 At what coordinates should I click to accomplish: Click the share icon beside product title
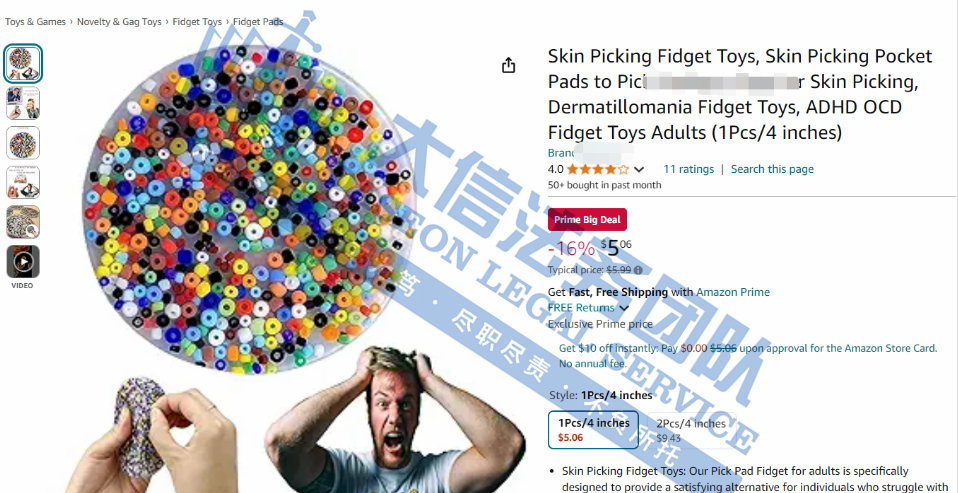pos(508,65)
